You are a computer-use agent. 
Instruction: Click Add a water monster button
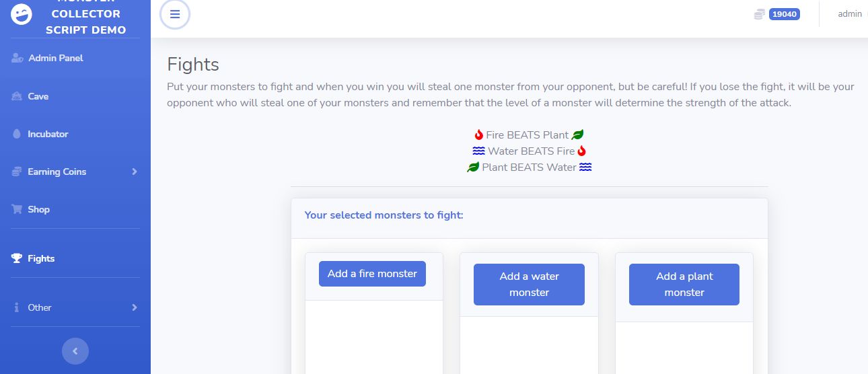529,285
